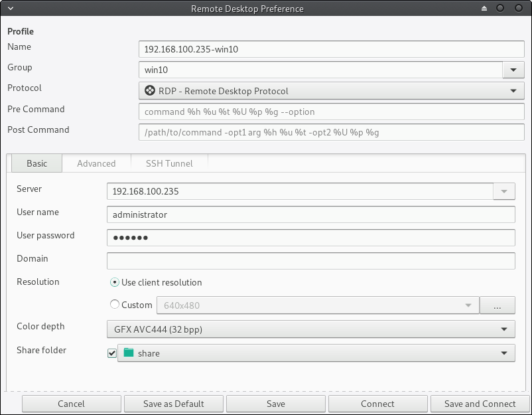Click the Profile heading text

point(21,31)
